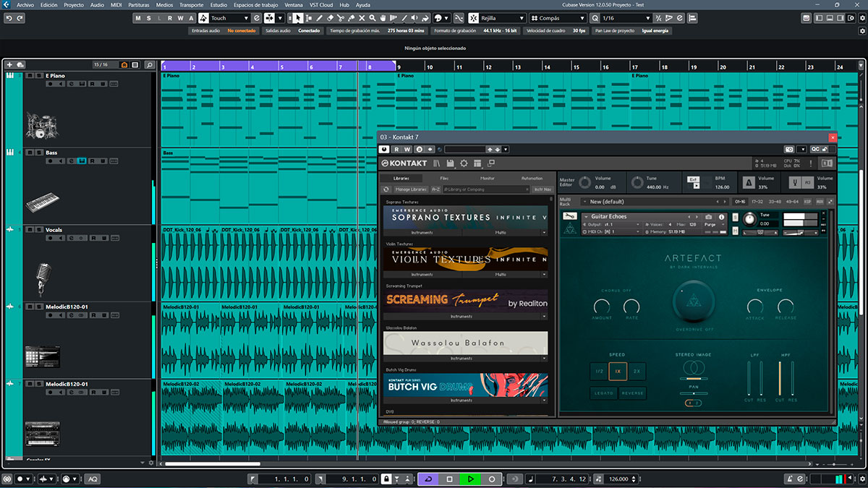
Task: Click the AQ auto quantize button
Action: pyautogui.click(x=93, y=479)
